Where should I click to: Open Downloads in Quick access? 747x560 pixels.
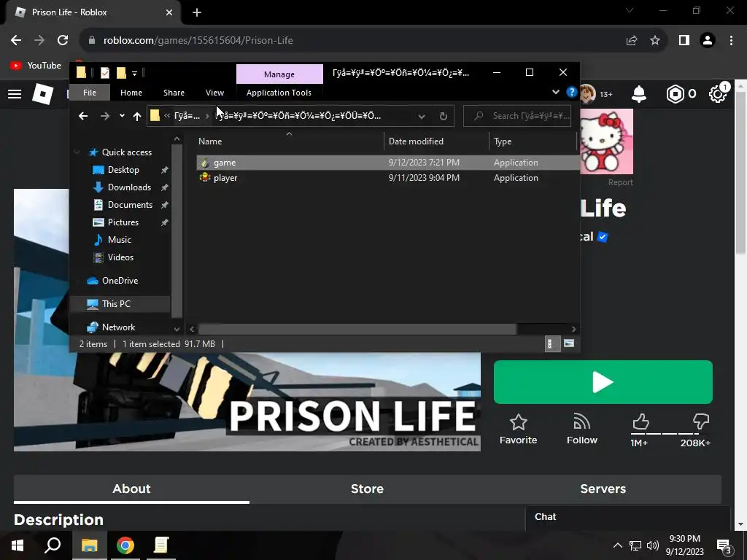click(129, 187)
